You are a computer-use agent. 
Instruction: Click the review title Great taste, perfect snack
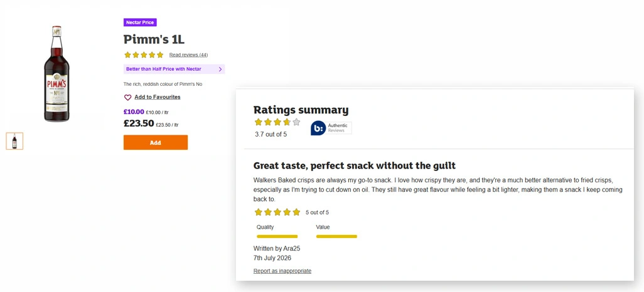[355, 165]
